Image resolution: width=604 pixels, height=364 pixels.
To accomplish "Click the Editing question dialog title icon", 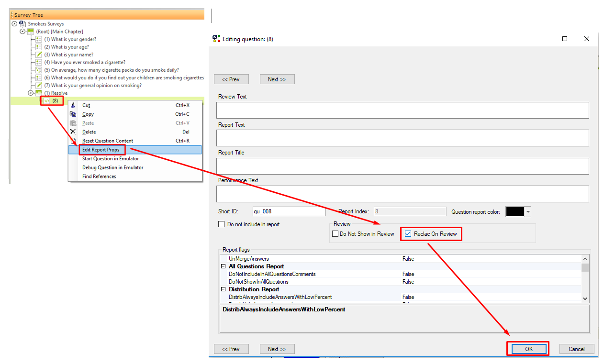I will 216,39.
